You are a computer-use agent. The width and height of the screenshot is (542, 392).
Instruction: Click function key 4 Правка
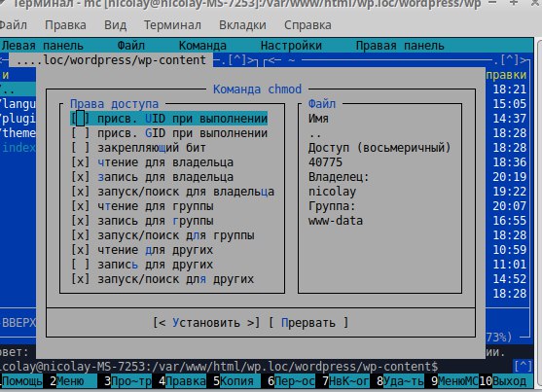(x=182, y=381)
